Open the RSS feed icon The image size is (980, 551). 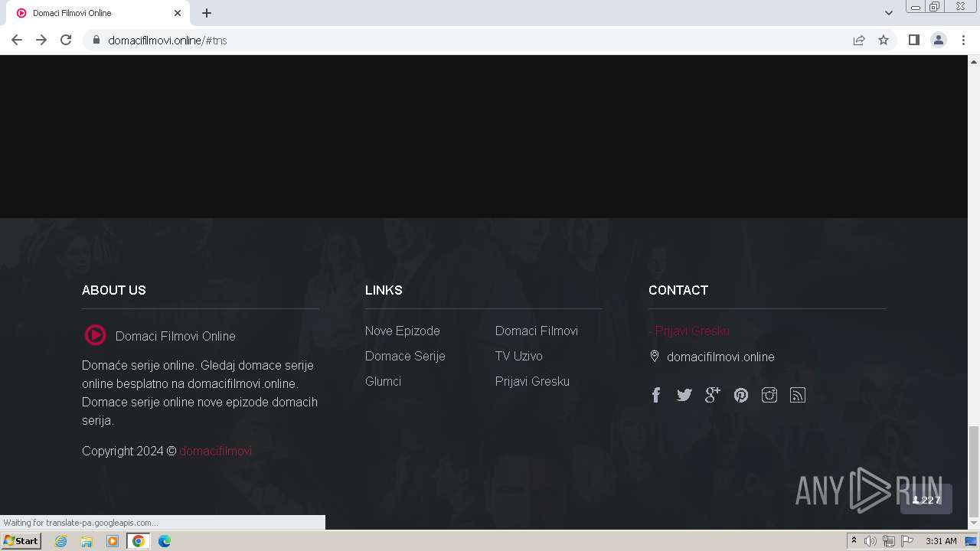click(x=797, y=395)
